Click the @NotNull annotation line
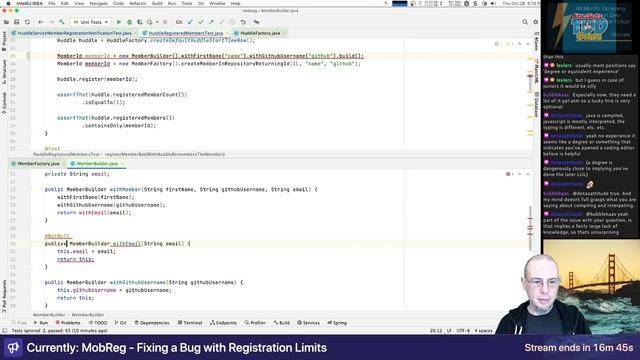 tap(58, 236)
